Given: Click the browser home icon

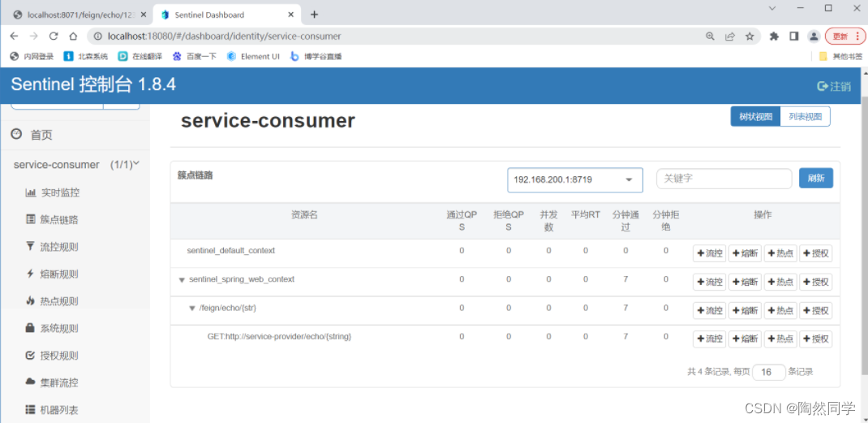Looking at the screenshot, I should point(73,36).
